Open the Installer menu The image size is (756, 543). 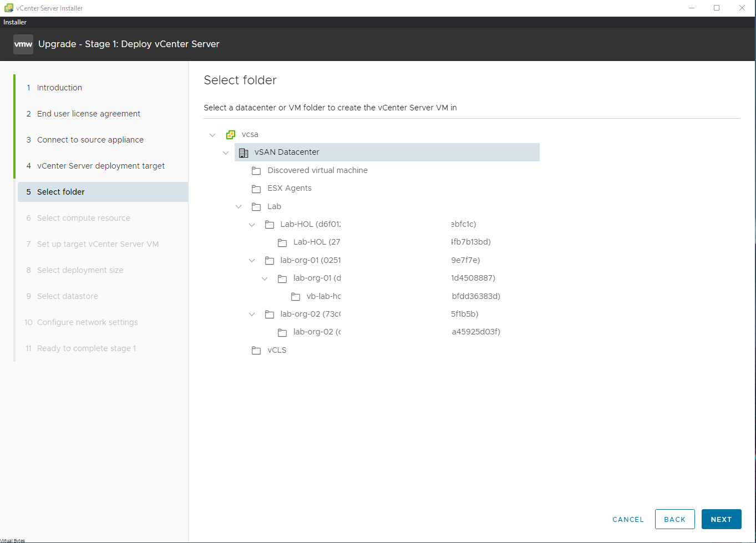click(14, 22)
